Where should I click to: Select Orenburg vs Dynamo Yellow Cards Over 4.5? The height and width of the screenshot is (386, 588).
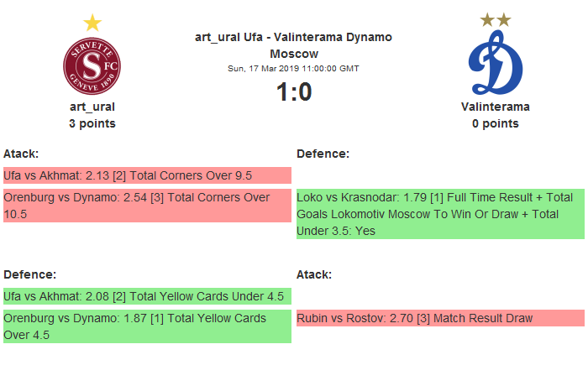pos(147,326)
